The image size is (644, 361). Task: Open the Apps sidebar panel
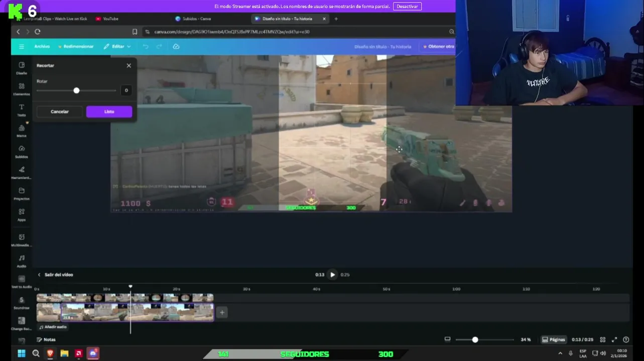point(21,215)
